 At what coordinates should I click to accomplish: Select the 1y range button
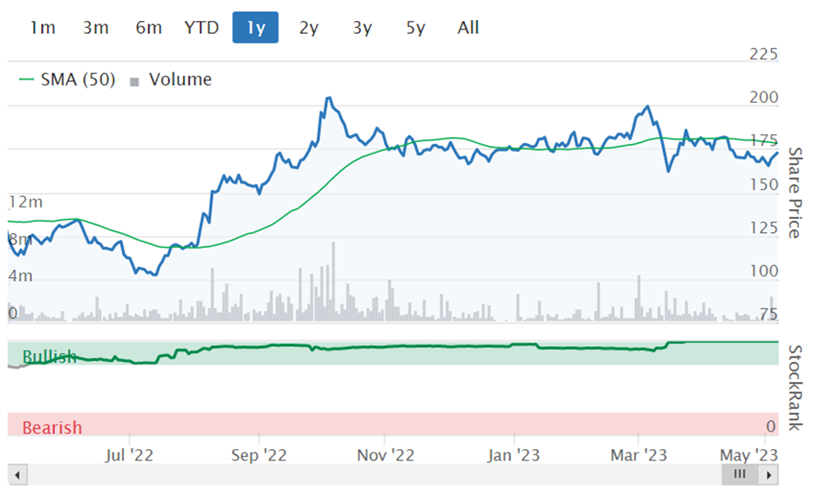pos(256,28)
